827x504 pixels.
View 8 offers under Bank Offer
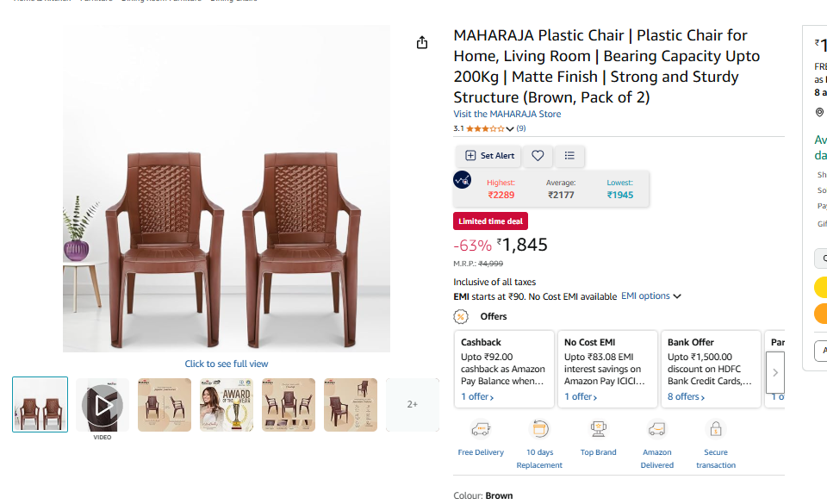pos(686,397)
